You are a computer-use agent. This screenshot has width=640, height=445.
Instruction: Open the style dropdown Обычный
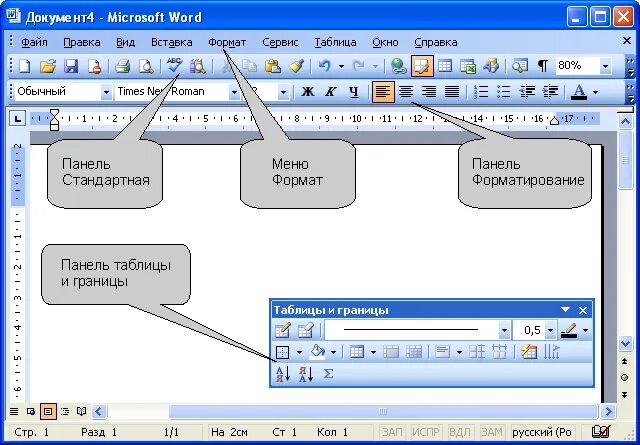106,92
